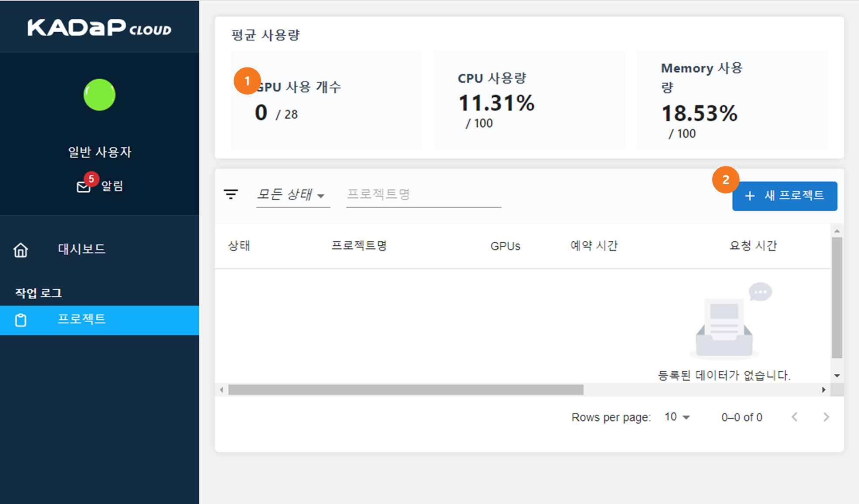
Task: Click the vertical scrollbar down arrow
Action: point(837,375)
